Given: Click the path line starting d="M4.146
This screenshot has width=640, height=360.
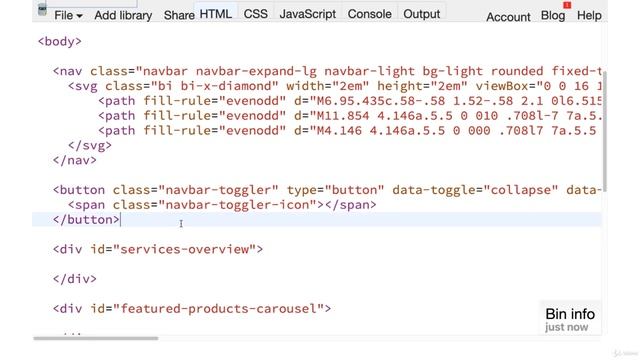Looking at the screenshot, I should click(x=347, y=131).
